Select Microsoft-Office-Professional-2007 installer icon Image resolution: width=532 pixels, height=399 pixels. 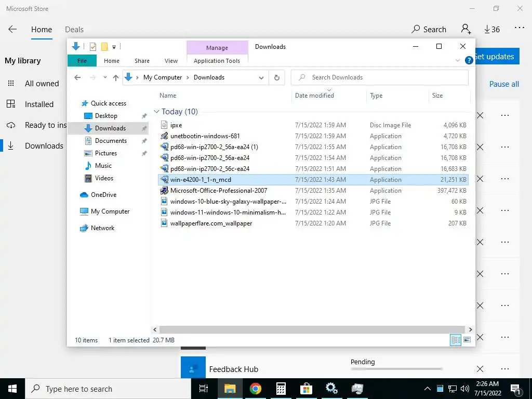point(164,190)
